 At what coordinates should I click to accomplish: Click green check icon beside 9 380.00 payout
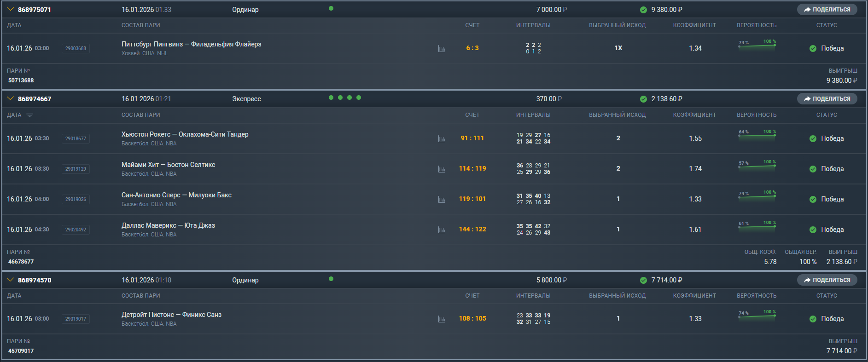click(643, 10)
